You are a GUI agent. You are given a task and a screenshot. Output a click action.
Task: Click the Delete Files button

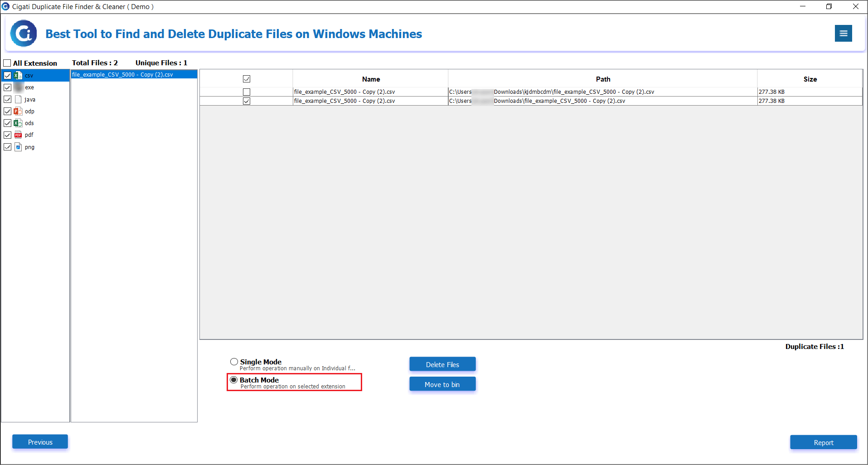[x=442, y=364]
